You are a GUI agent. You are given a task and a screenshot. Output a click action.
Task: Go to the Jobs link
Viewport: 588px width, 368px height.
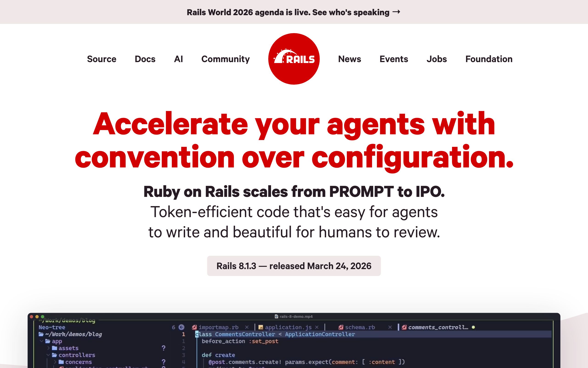coord(437,59)
